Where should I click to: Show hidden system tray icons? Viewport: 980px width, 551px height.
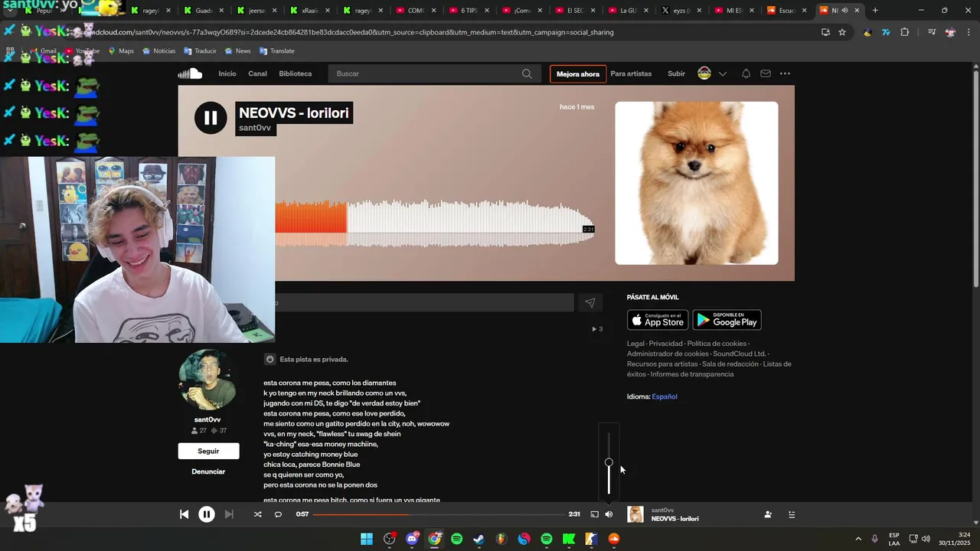(x=859, y=539)
